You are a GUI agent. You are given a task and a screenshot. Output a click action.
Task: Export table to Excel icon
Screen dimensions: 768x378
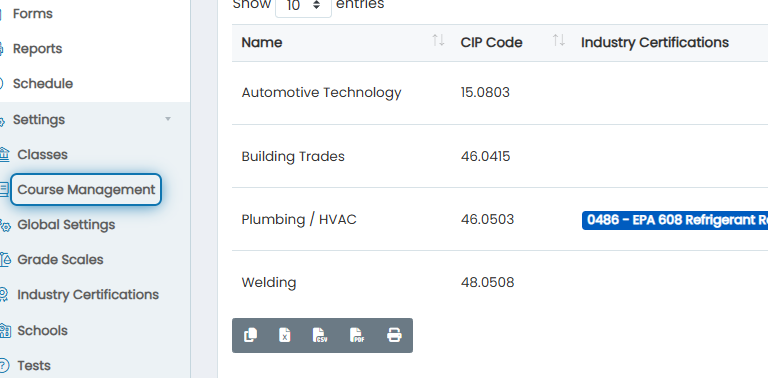(285, 335)
